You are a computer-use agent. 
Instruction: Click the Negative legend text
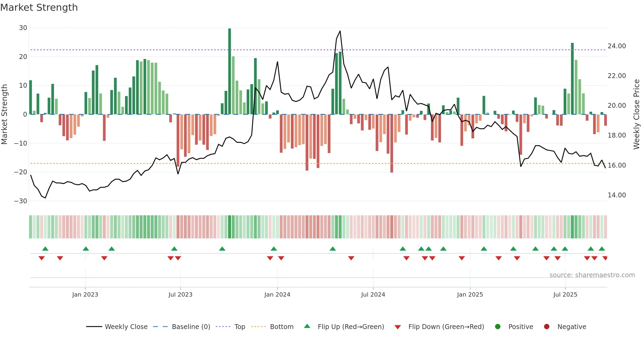572,327
